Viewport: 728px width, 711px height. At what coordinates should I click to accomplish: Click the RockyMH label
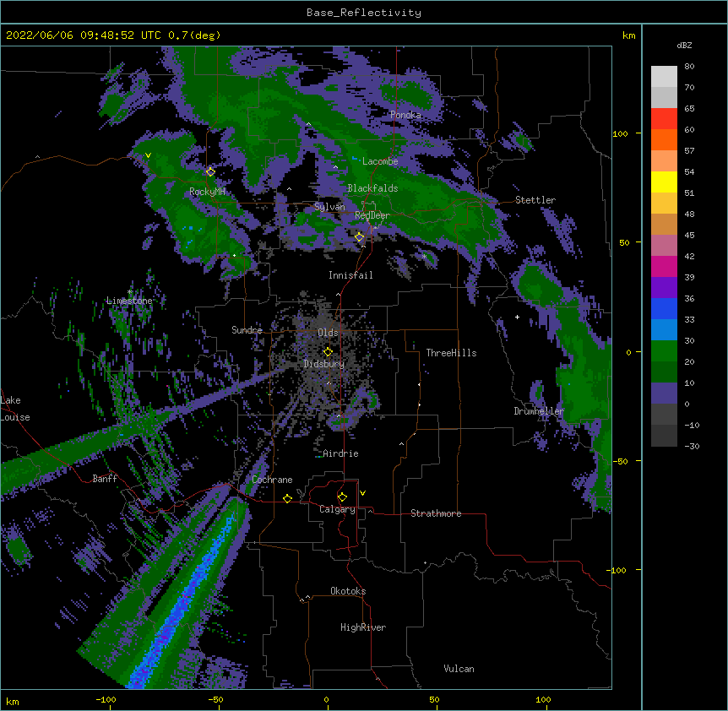(207, 192)
